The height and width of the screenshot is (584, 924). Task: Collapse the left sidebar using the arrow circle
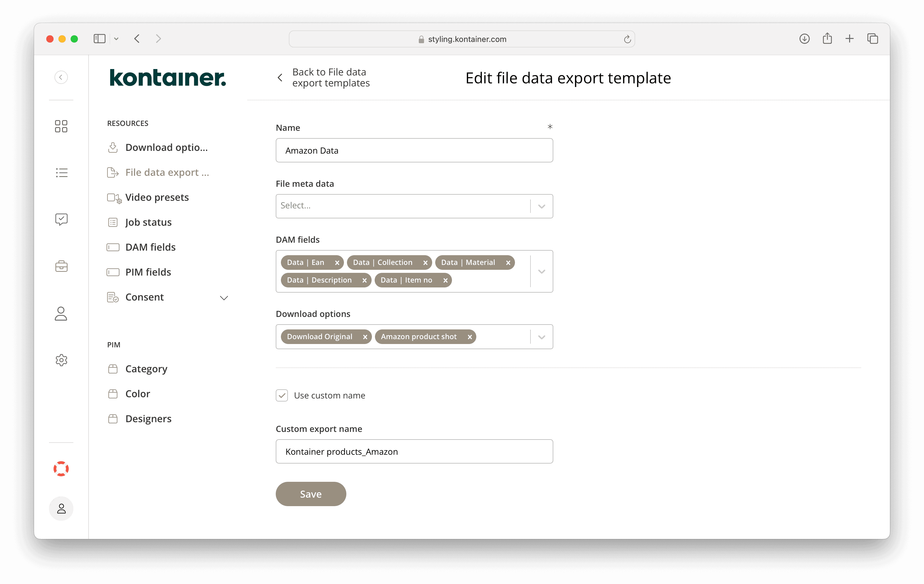pos(61,77)
